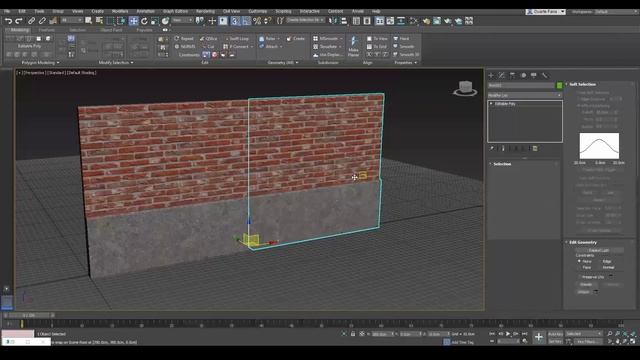Image resolution: width=640 pixels, height=360 pixels.
Task: Activate the Select and Move tool
Action: [x=133, y=21]
